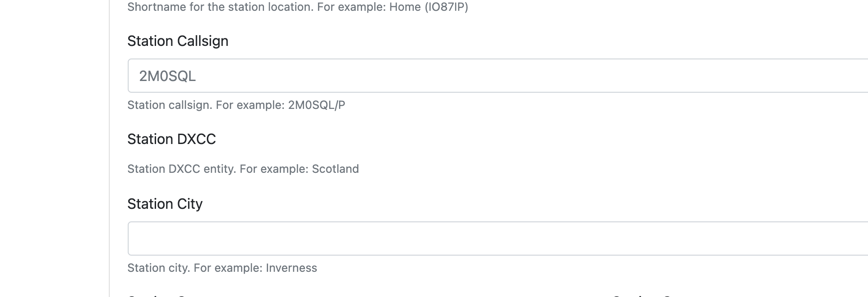Click inside the Station City input border area
The width and height of the screenshot is (868, 297).
click(x=315, y=238)
